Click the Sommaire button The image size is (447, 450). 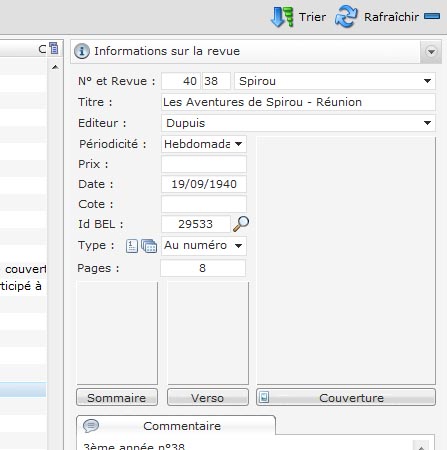[x=117, y=397]
